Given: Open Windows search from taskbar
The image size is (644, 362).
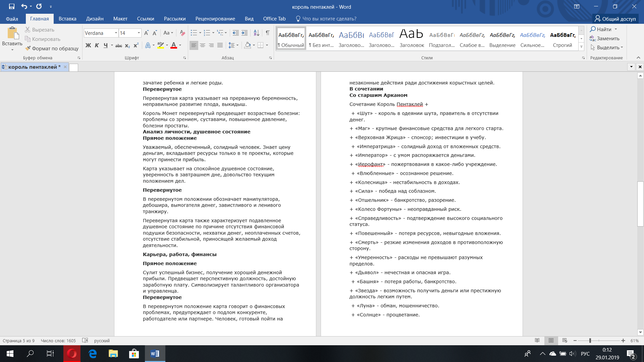Looking at the screenshot, I should pyautogui.click(x=30, y=354).
